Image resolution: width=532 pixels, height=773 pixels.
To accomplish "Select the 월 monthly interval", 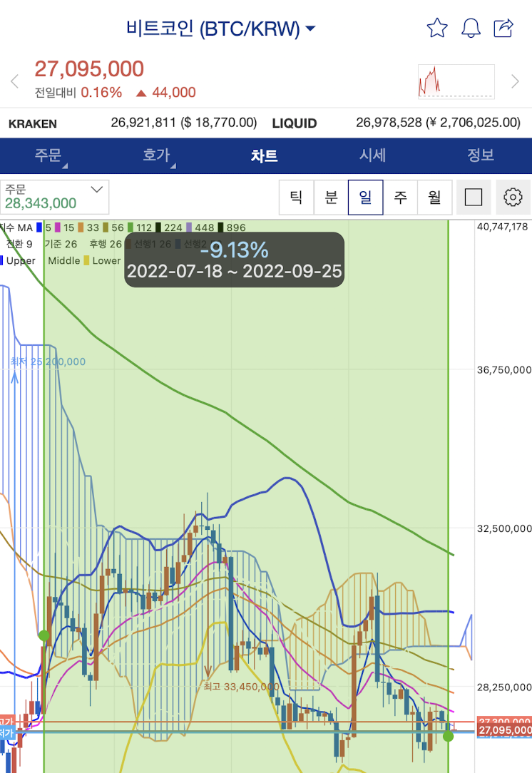I will tap(434, 198).
